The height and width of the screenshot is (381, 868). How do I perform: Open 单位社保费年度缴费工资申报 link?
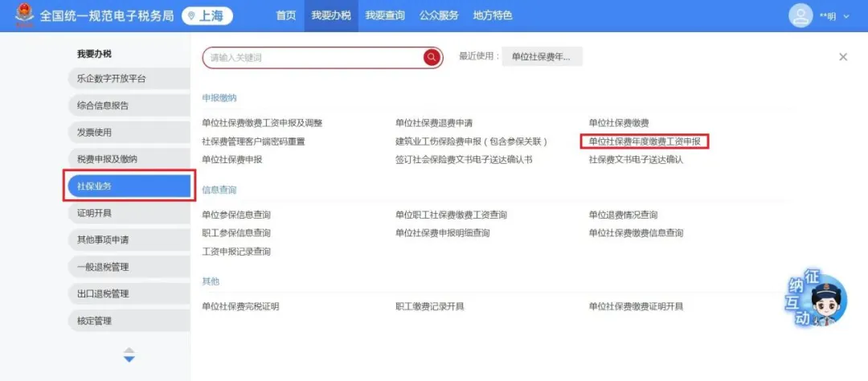click(x=645, y=141)
